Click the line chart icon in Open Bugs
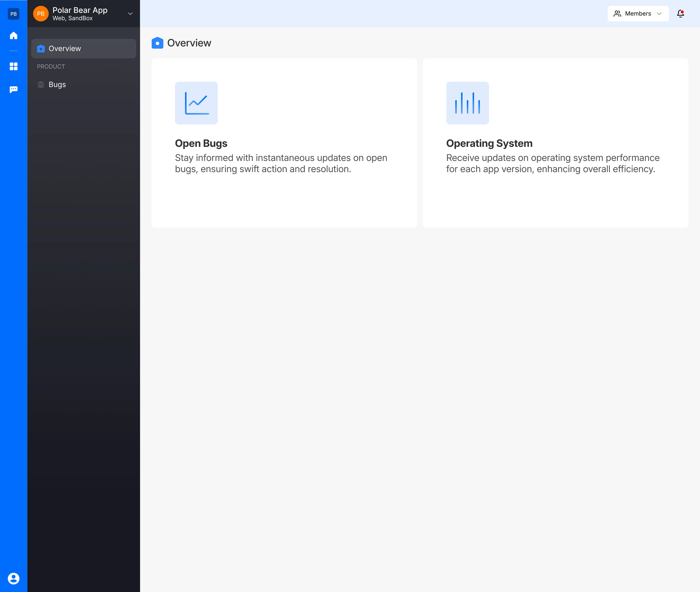Image resolution: width=700 pixels, height=592 pixels. (196, 103)
